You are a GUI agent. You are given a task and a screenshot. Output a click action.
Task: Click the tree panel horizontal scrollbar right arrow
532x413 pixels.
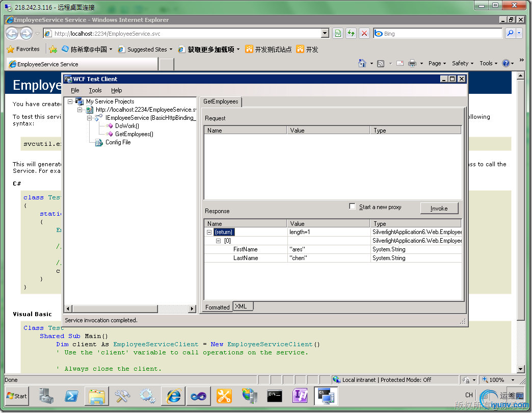[x=192, y=308]
